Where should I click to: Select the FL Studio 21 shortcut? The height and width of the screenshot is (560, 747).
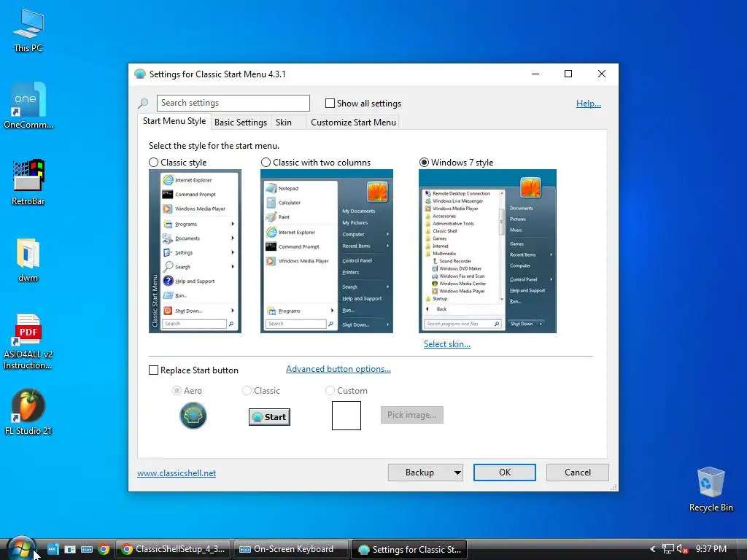28,413
